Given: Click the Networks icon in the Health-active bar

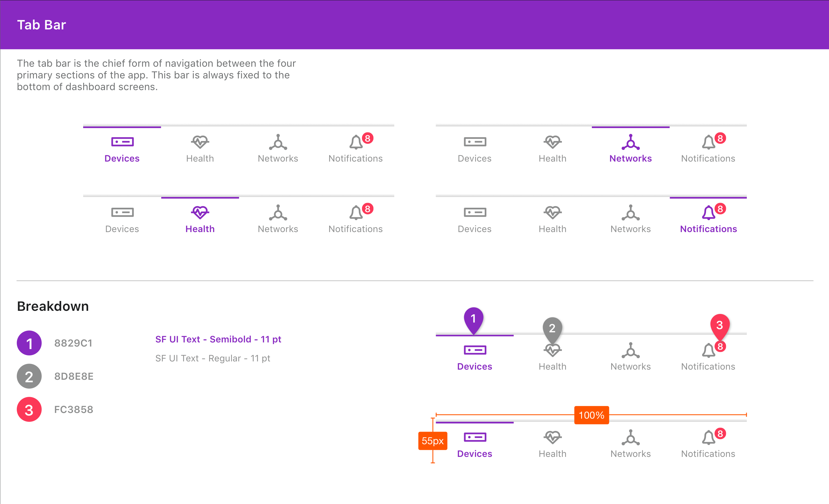Looking at the screenshot, I should click(x=278, y=212).
